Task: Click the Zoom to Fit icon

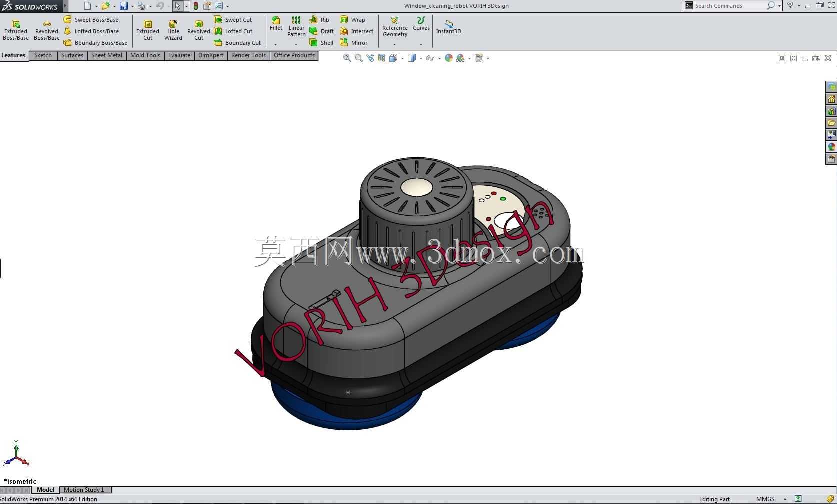Action: [347, 58]
